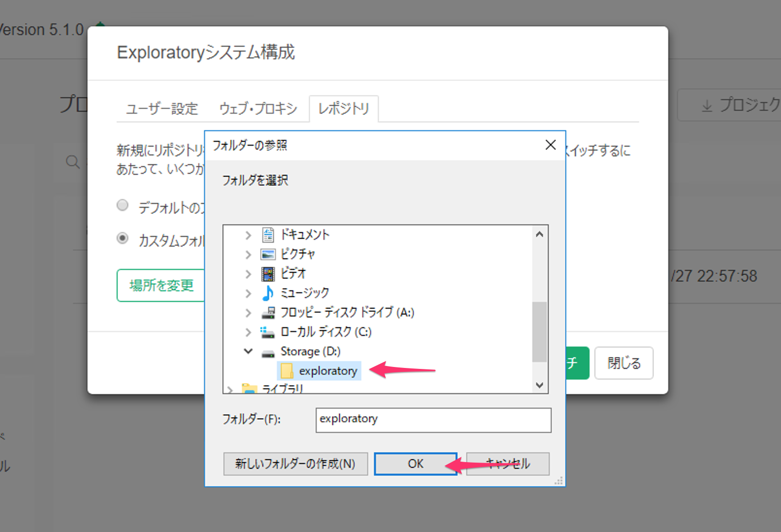Click the Local Disk (C:) drive icon

click(x=268, y=332)
